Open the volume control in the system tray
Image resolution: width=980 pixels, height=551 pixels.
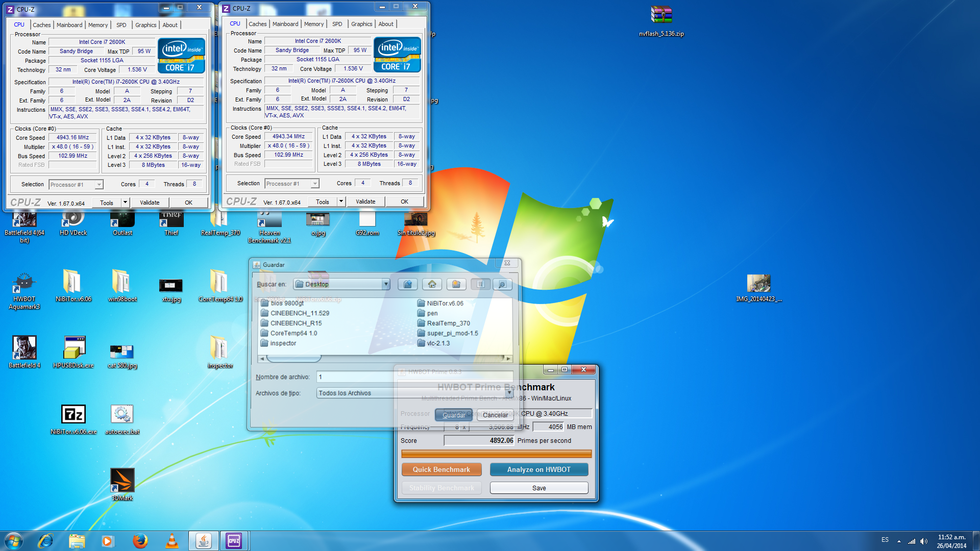[x=924, y=541]
